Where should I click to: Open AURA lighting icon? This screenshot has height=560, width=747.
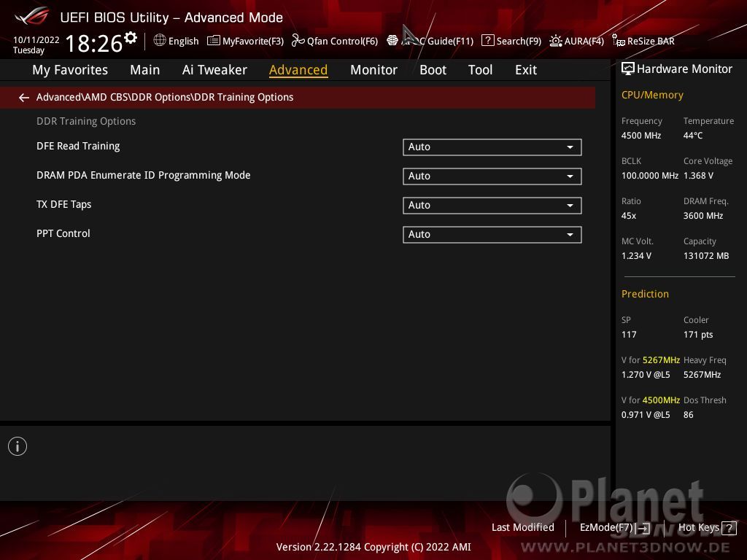(x=555, y=41)
